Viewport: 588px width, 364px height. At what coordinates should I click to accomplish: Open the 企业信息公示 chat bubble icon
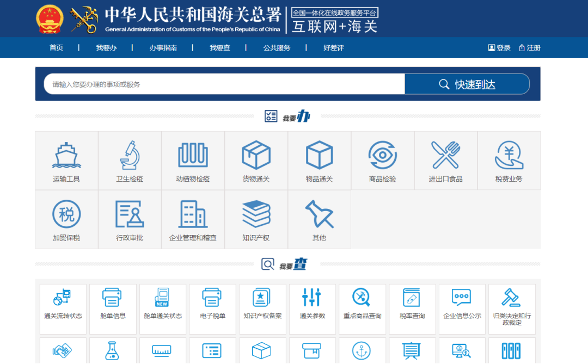point(461,297)
